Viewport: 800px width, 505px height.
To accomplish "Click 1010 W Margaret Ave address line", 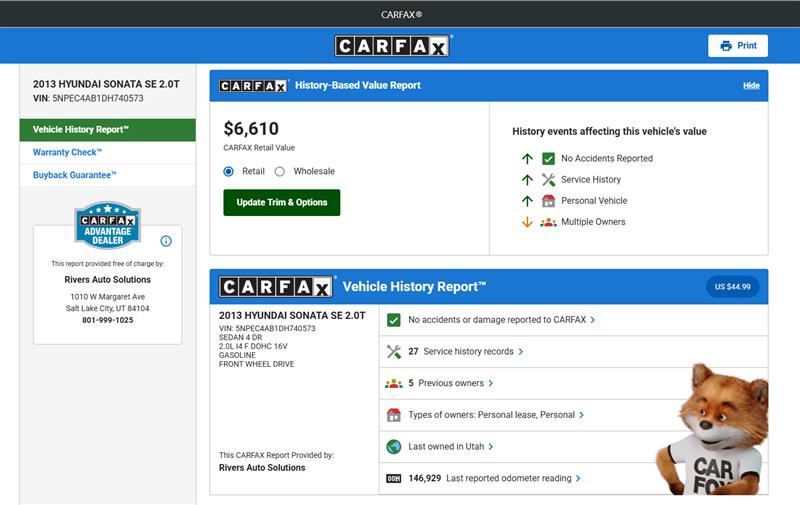I will pyautogui.click(x=108, y=297).
